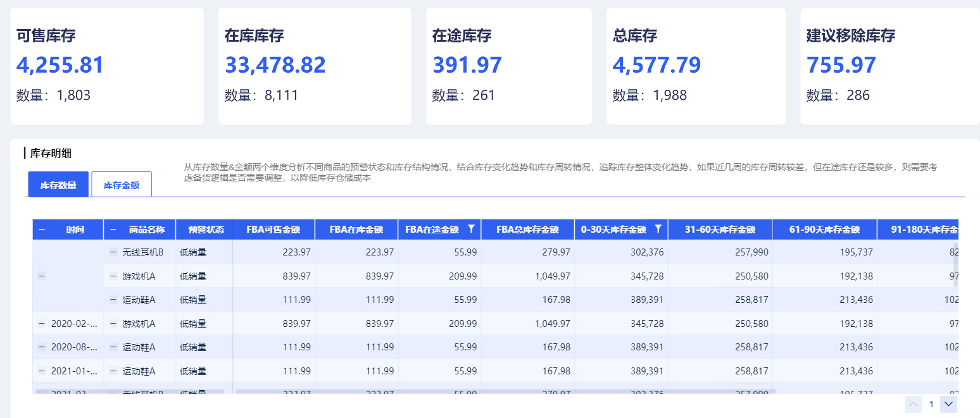Go to next page with down chevron
The width and height of the screenshot is (980, 418).
pyautogui.click(x=948, y=404)
